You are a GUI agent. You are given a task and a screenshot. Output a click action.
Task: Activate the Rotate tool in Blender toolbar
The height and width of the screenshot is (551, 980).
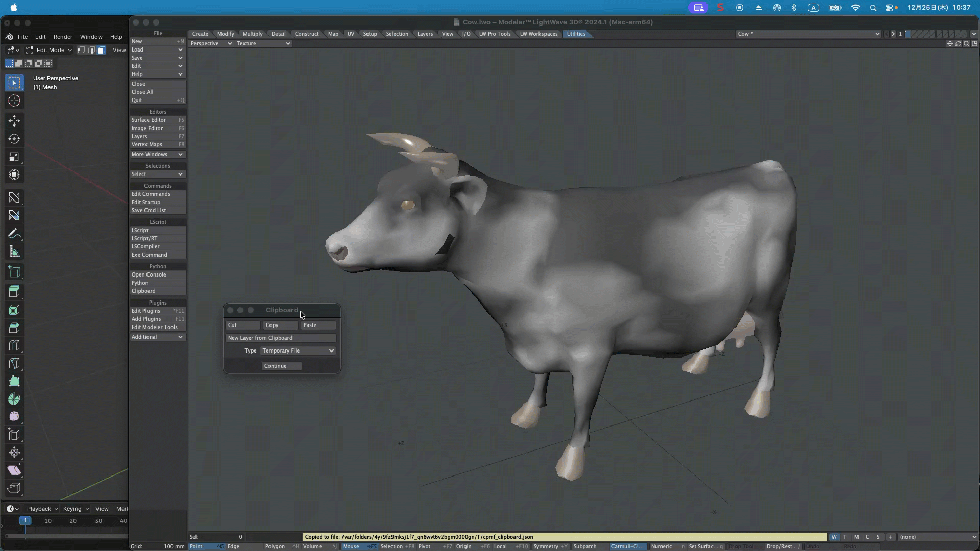coord(14,139)
